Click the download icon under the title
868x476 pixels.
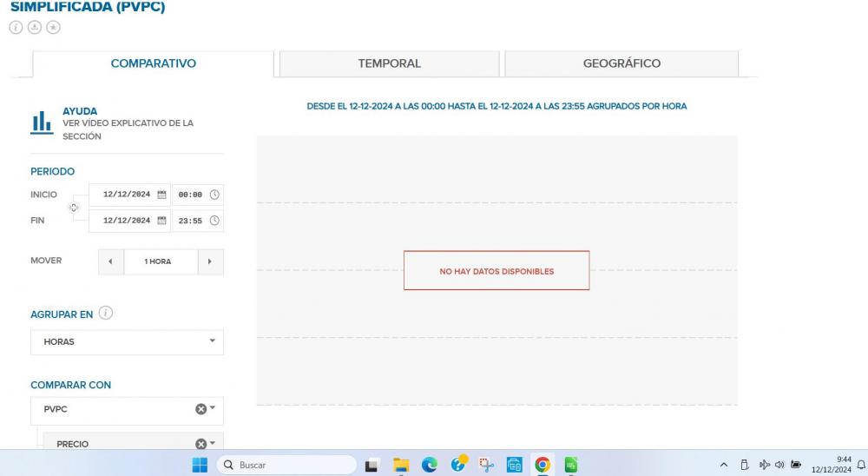[35, 27]
